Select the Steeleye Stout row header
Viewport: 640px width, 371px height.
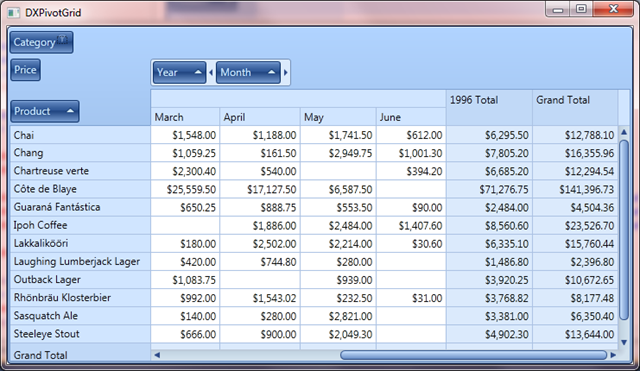[80, 334]
